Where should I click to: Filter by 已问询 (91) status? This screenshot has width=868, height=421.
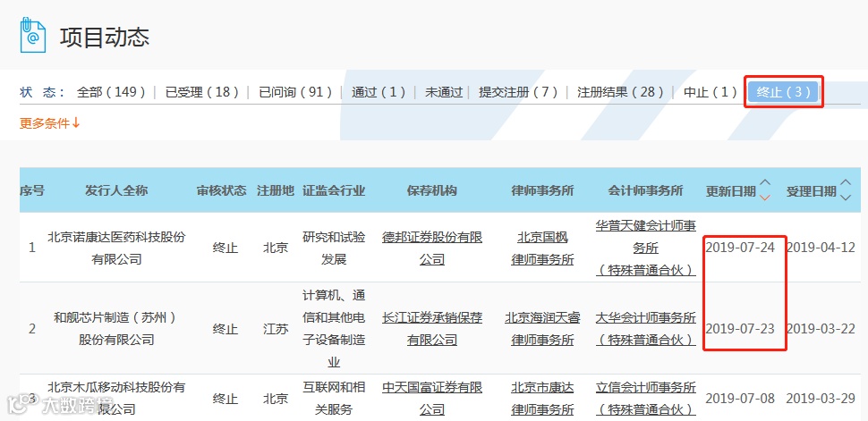click(295, 92)
